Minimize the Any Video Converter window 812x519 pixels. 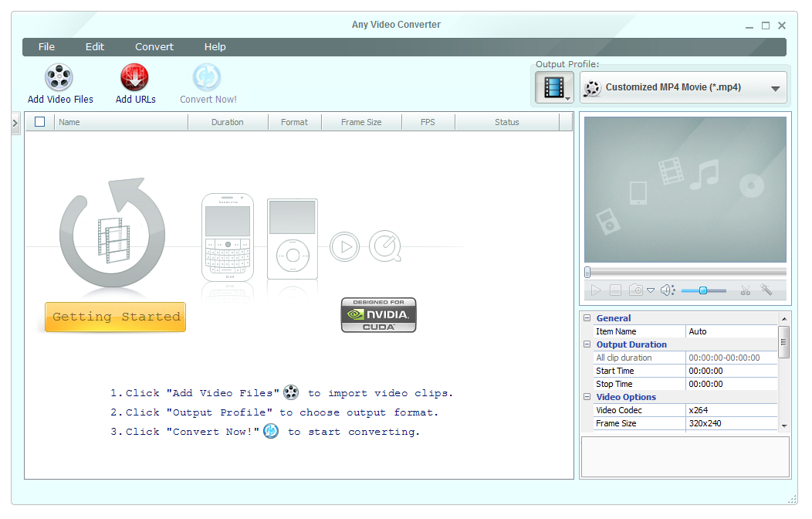(x=749, y=26)
